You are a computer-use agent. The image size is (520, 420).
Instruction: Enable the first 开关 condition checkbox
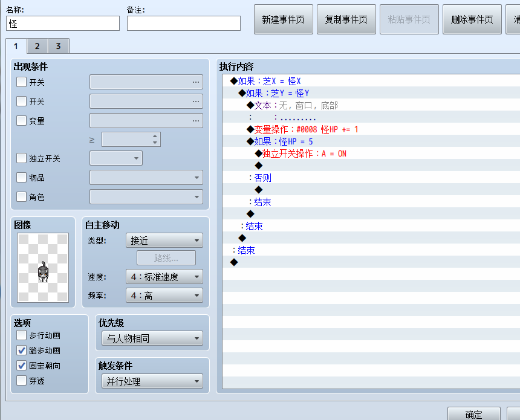22,82
